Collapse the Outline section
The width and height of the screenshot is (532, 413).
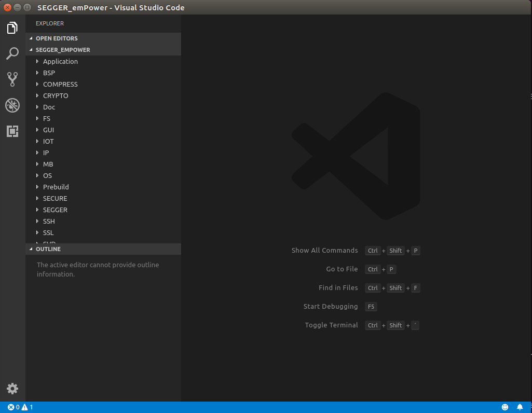[48, 249]
